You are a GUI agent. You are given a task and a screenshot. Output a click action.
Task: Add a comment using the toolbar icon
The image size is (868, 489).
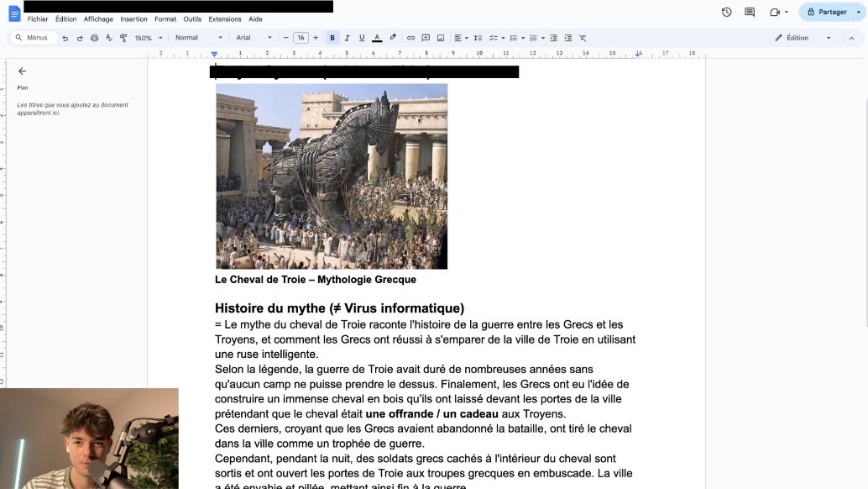click(426, 38)
